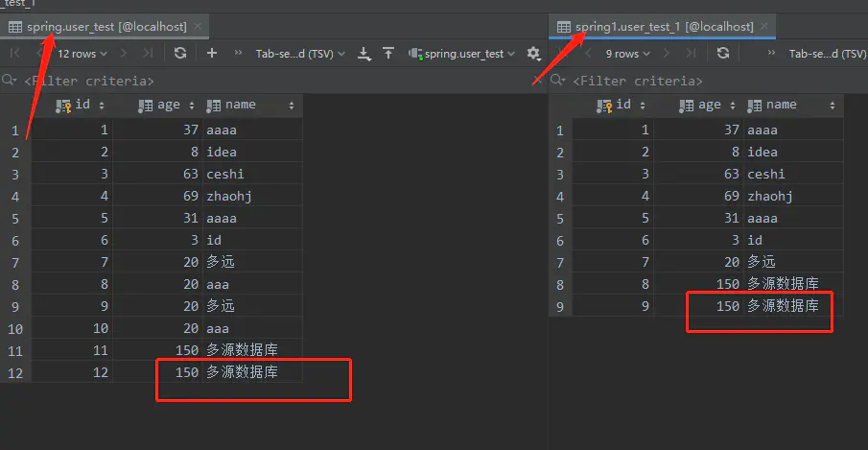868x450 pixels.
Task: Select '多远' name in row 7 of spring1.user_test_1
Action: pyautogui.click(x=793, y=262)
